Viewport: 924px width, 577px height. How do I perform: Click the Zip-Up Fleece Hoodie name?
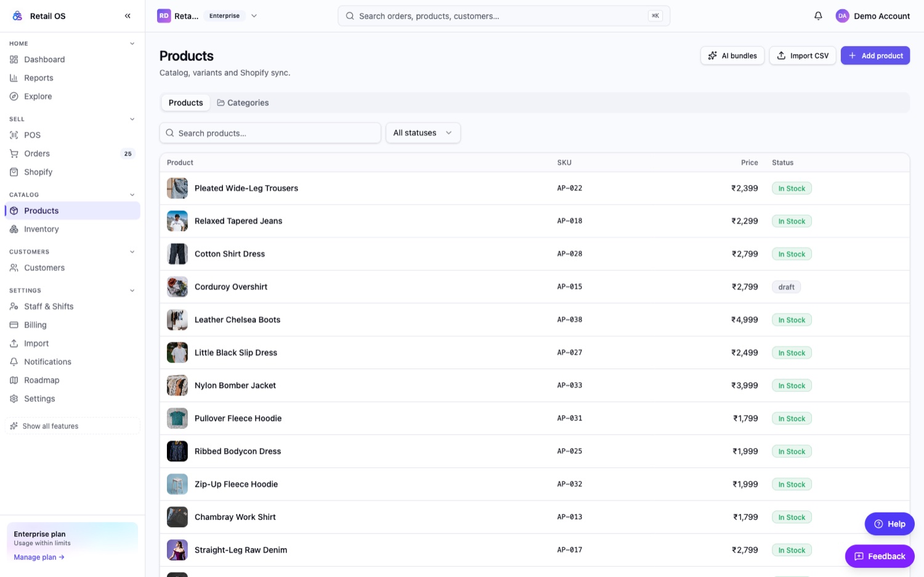(236, 484)
